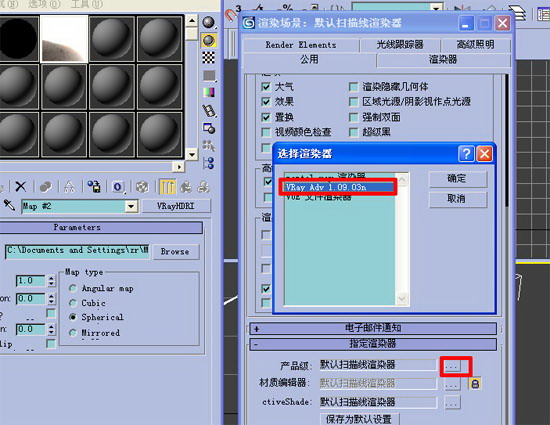Viewport: 550px width, 425px height.
Task: Enable the 渲染隐藏几何体 checkbox
Action: click(354, 87)
